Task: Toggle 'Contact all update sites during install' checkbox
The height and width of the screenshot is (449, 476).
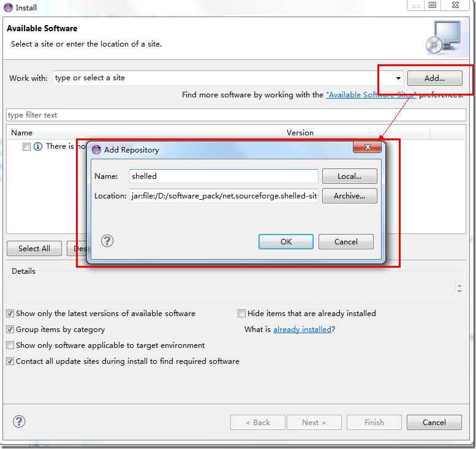Action: pos(10,361)
